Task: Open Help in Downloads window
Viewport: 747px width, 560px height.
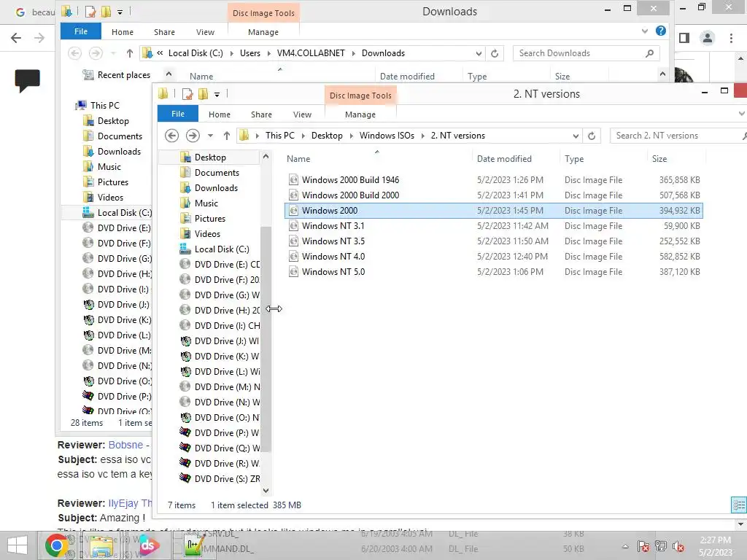Action: click(x=661, y=31)
